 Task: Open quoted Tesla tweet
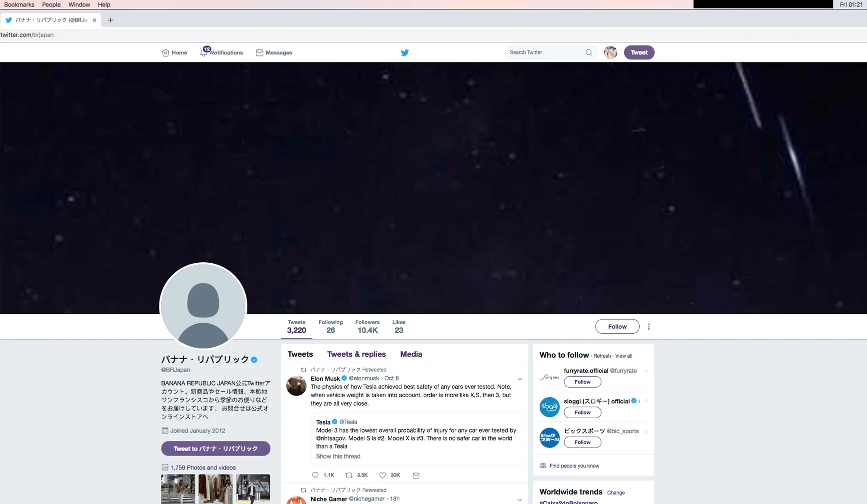[417, 439]
